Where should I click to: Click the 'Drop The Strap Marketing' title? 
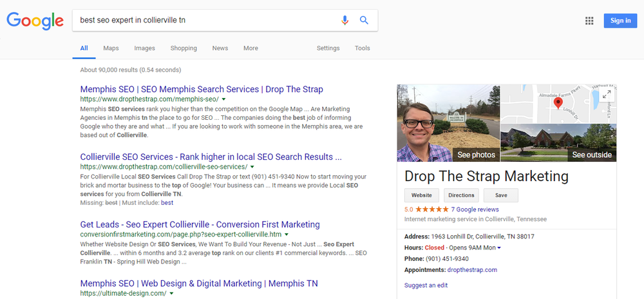click(x=486, y=176)
